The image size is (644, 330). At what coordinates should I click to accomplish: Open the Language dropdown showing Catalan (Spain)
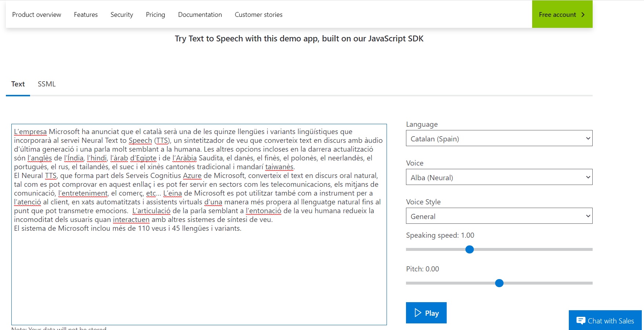point(499,138)
